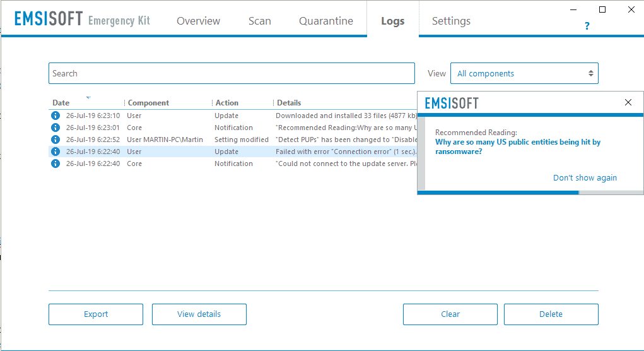The image size is (644, 351).
Task: Click info icon of 6:23:01 log entry
Action: (x=56, y=128)
